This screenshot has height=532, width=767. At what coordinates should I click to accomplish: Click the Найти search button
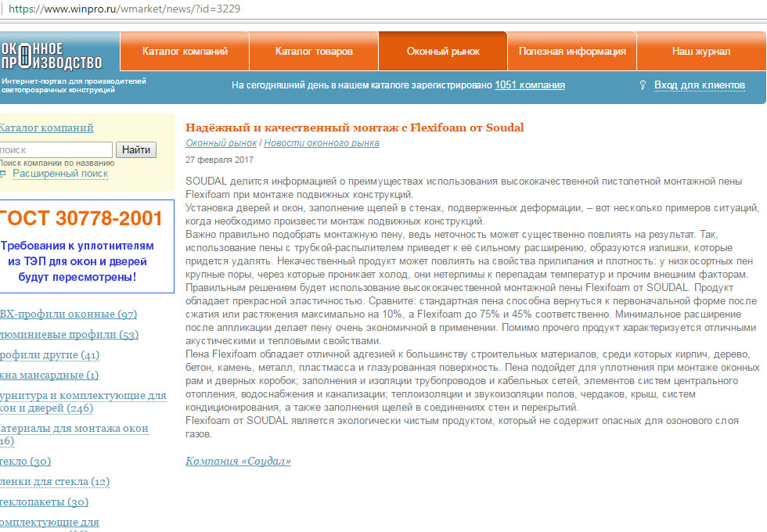[x=136, y=149]
